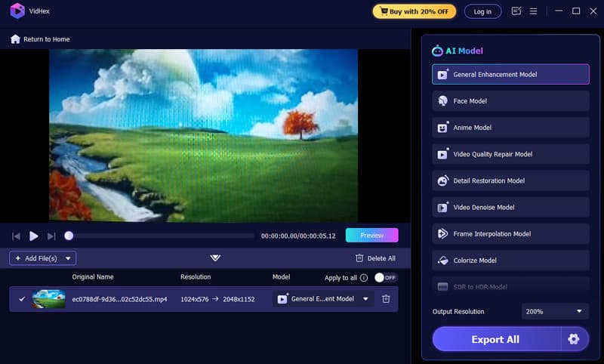Click the AI Model robot icon
Image resolution: width=604 pixels, height=364 pixels.
pyautogui.click(x=437, y=51)
